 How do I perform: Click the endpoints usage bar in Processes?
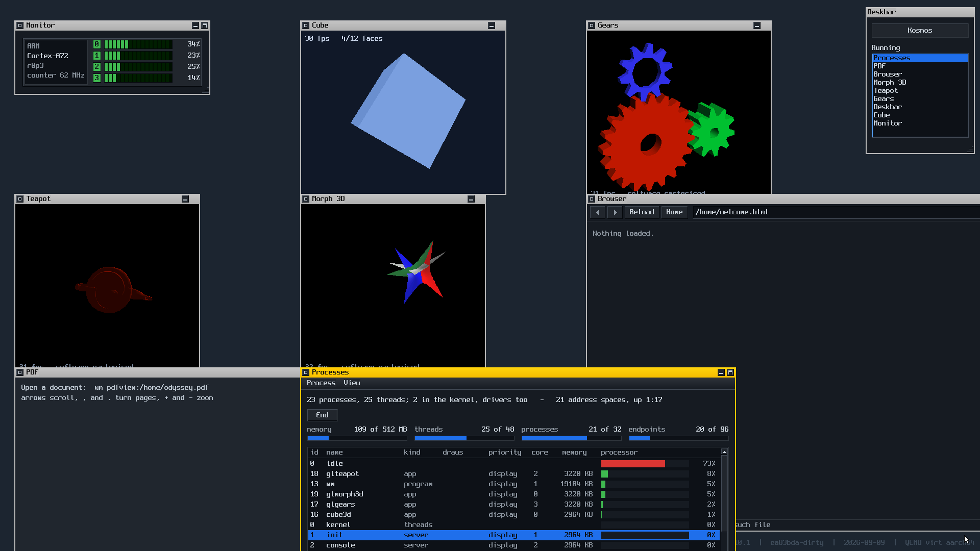(678, 438)
